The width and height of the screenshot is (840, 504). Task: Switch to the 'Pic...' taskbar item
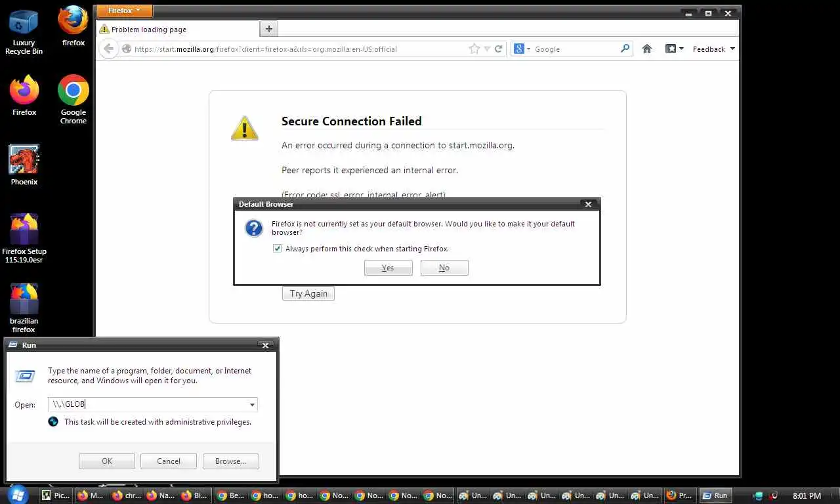point(56,495)
